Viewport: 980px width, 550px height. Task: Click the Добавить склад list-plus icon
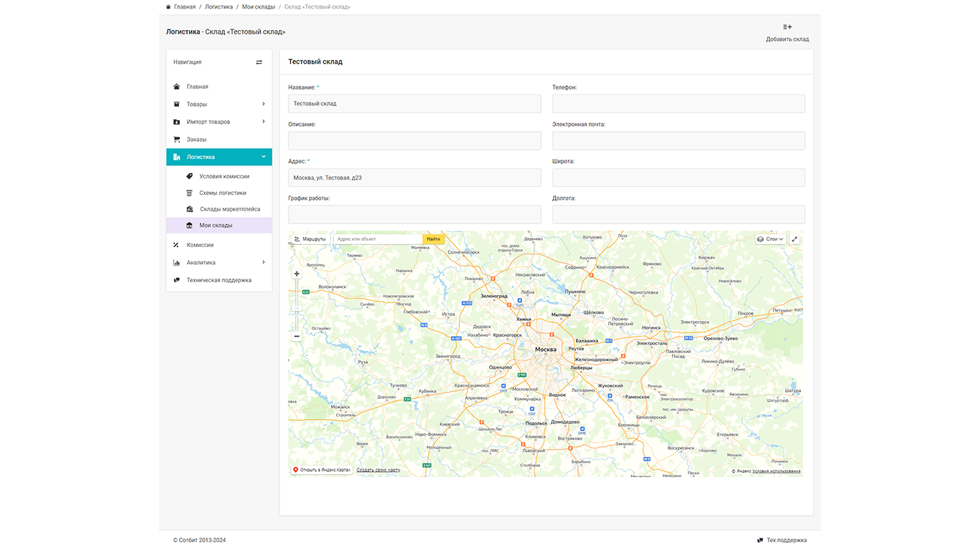787,27
